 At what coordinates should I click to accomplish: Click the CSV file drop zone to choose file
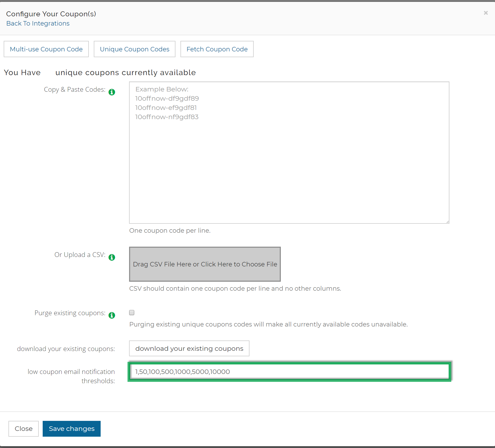tap(205, 264)
